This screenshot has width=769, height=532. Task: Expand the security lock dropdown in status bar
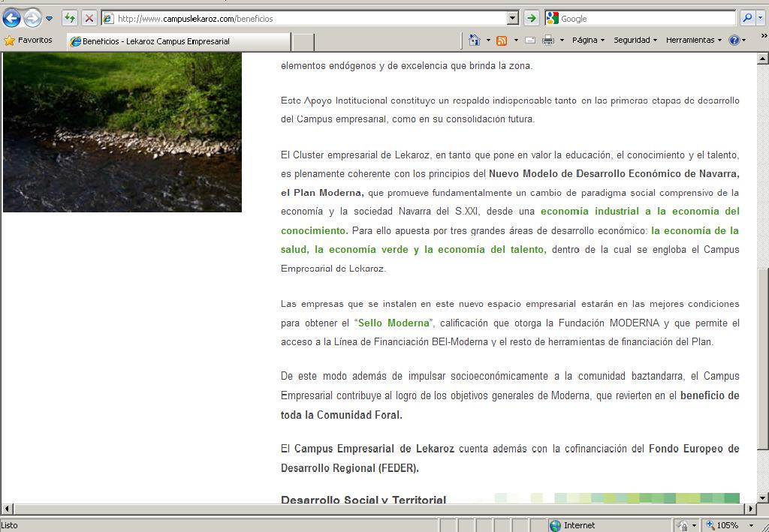pos(694,526)
